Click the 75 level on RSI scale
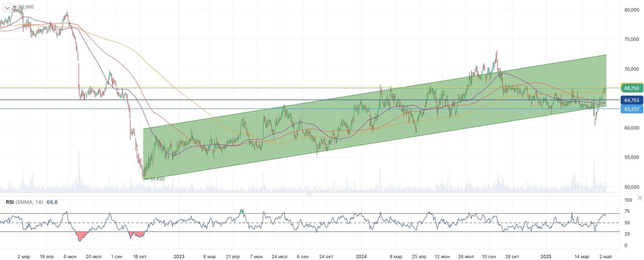 [627, 212]
